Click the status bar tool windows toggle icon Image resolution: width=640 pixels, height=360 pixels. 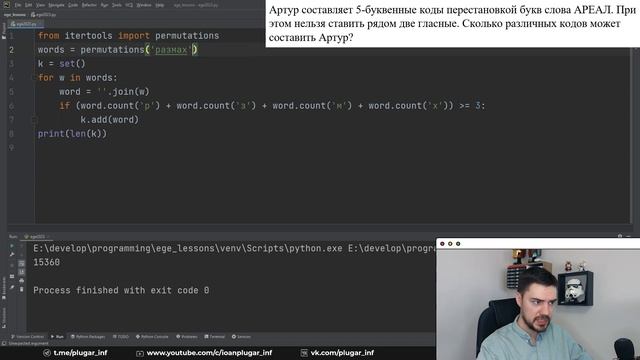pyautogui.click(x=4, y=343)
